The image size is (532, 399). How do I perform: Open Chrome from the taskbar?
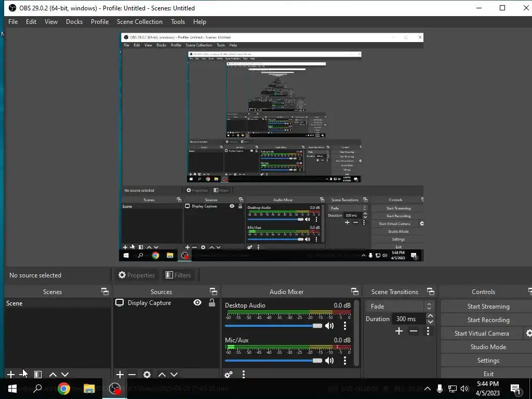tap(64, 389)
